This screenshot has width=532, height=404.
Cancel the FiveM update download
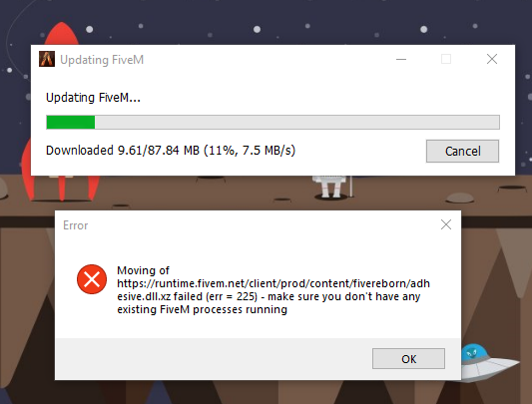[x=462, y=151]
